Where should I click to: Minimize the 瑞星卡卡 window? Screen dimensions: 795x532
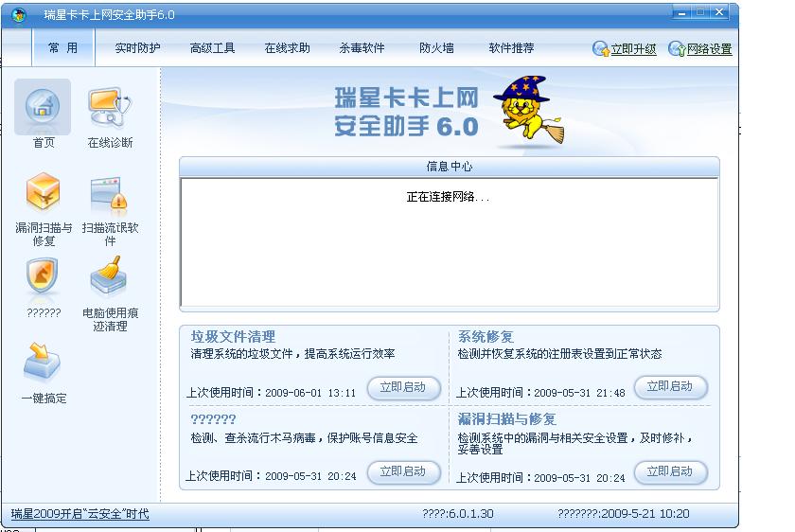tap(682, 12)
